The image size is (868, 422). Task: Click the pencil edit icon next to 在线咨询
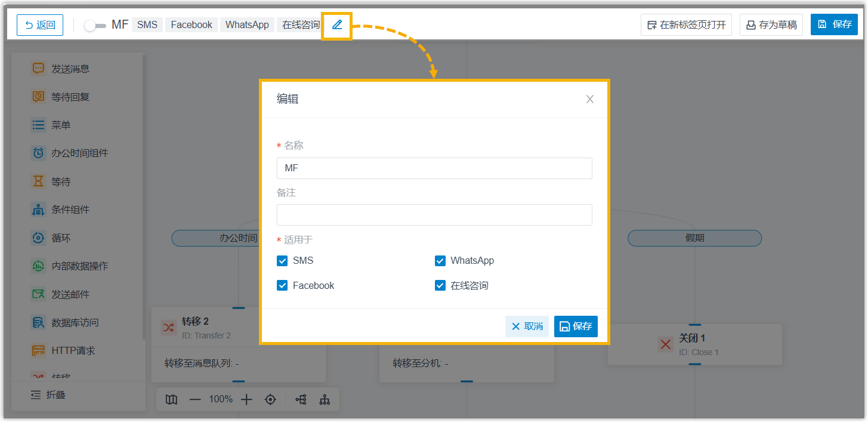click(337, 25)
